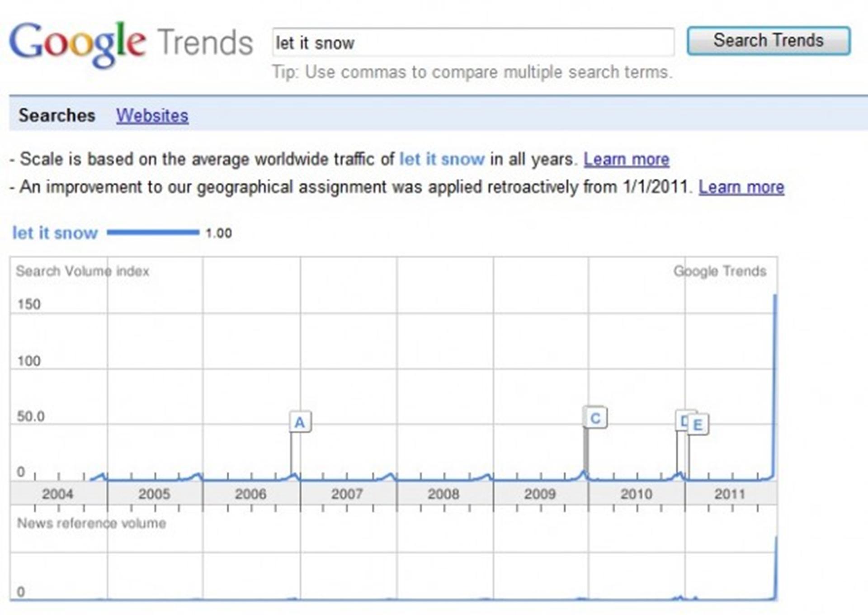
Task: Click the blue legend line swatch
Action: pyautogui.click(x=153, y=232)
